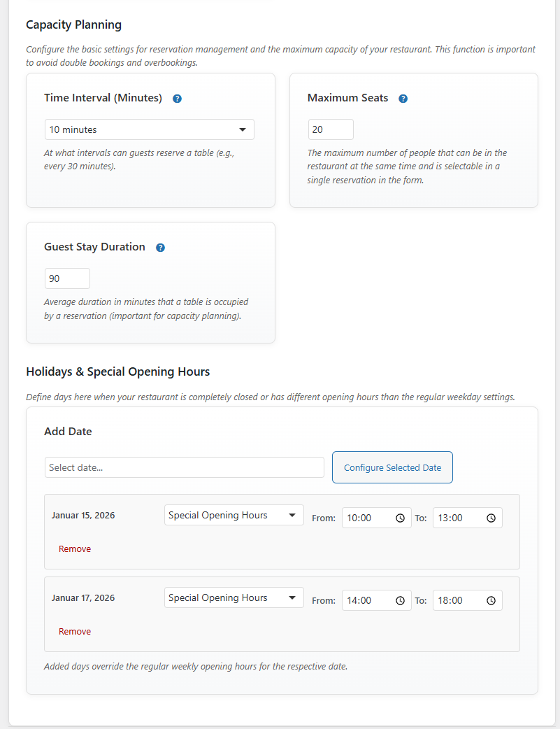560x729 pixels.
Task: Click the Configure Selected Date button
Action: 392,467
